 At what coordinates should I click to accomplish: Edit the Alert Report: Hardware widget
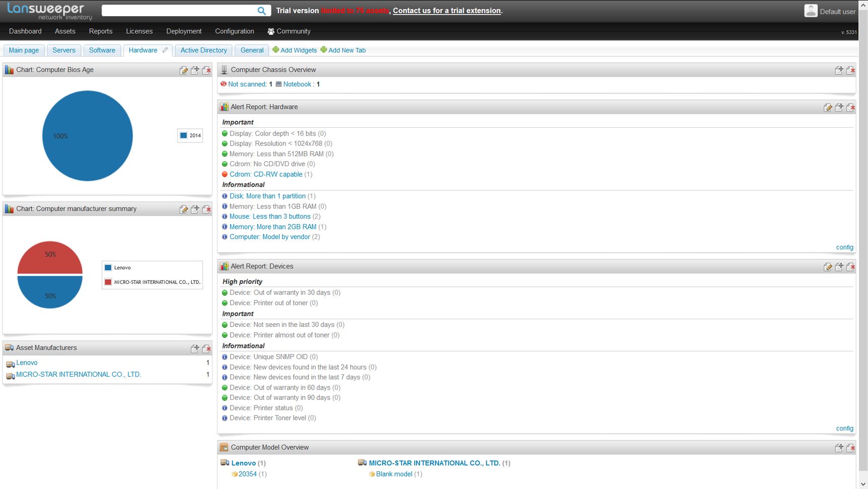(x=828, y=108)
